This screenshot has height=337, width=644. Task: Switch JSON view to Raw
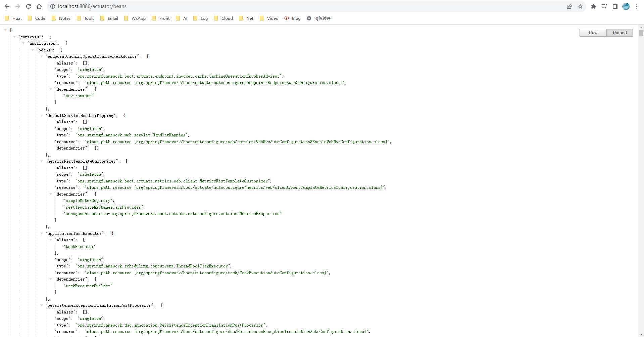tap(593, 33)
